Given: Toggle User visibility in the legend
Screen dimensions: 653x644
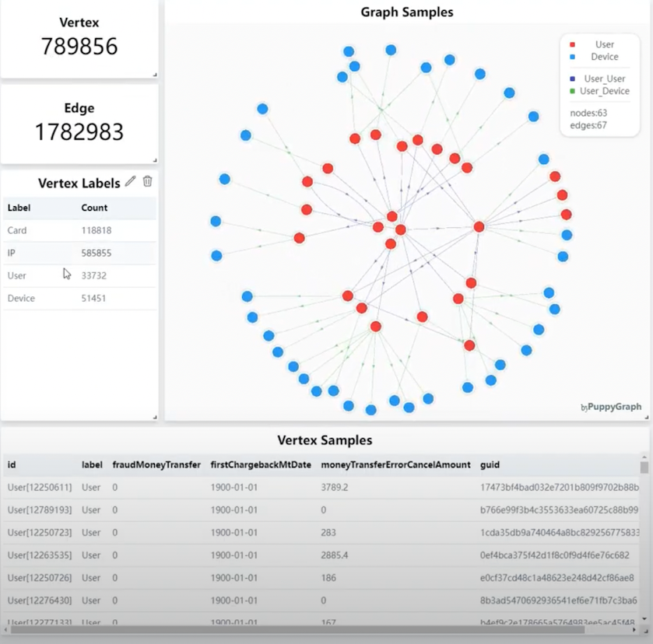Looking at the screenshot, I should tap(603, 44).
